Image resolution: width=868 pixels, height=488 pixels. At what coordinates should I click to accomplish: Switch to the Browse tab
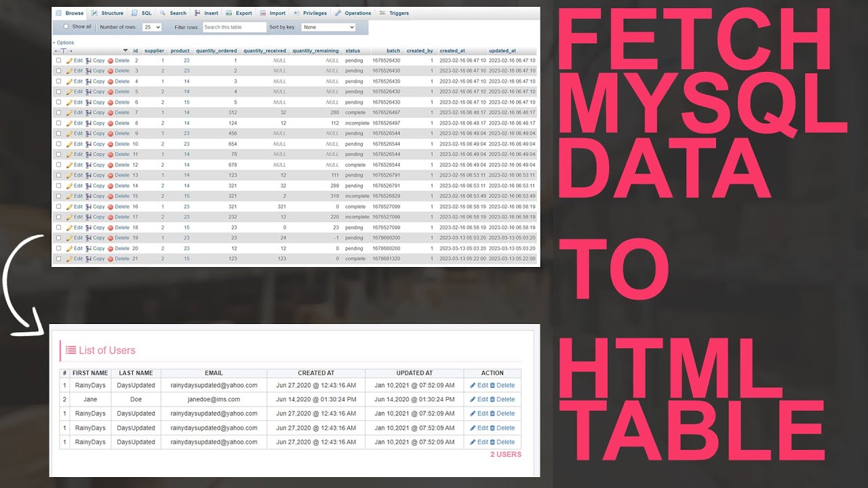(x=70, y=13)
